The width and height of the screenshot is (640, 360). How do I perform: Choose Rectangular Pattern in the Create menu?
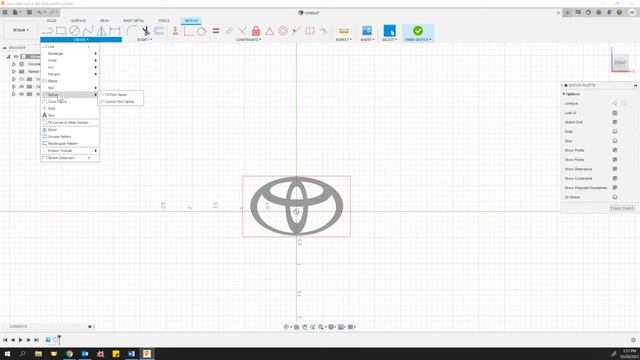pyautogui.click(x=70, y=144)
